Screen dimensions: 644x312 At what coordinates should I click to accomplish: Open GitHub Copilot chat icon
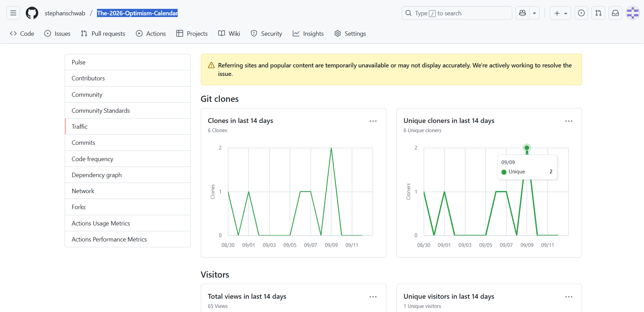[x=522, y=13]
